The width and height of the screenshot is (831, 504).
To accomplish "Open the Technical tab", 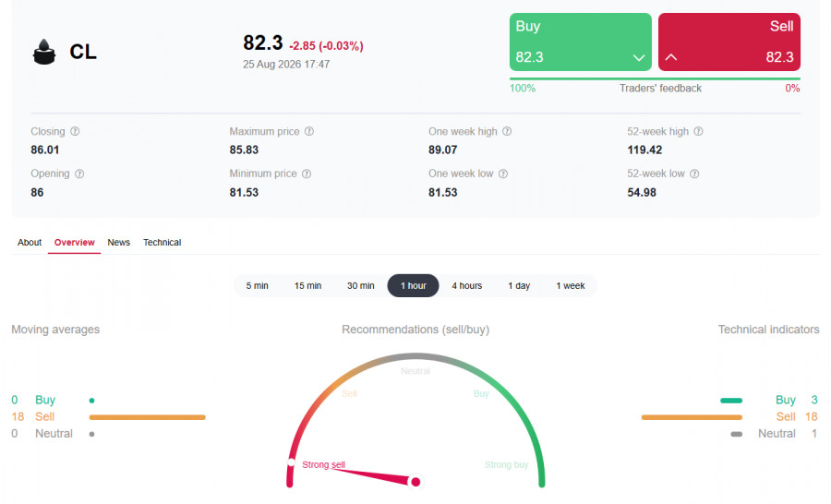I will pyautogui.click(x=163, y=242).
